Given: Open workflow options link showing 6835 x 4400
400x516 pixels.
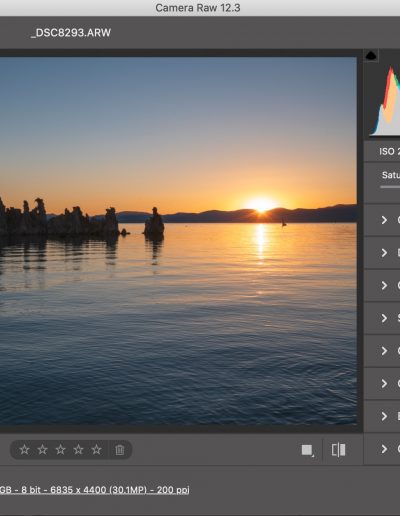Looking at the screenshot, I should [x=95, y=490].
